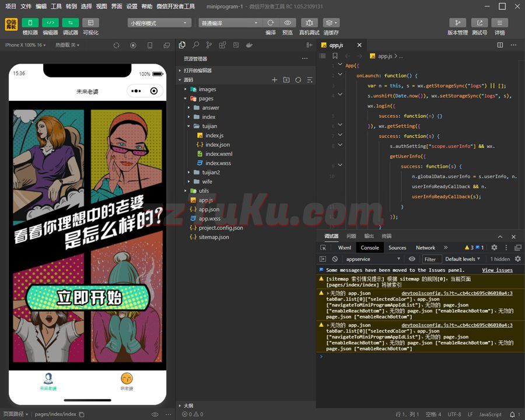Toggle the 模拟器 simulator panel button
This screenshot has width=525, height=420.
pyautogui.click(x=30, y=23)
